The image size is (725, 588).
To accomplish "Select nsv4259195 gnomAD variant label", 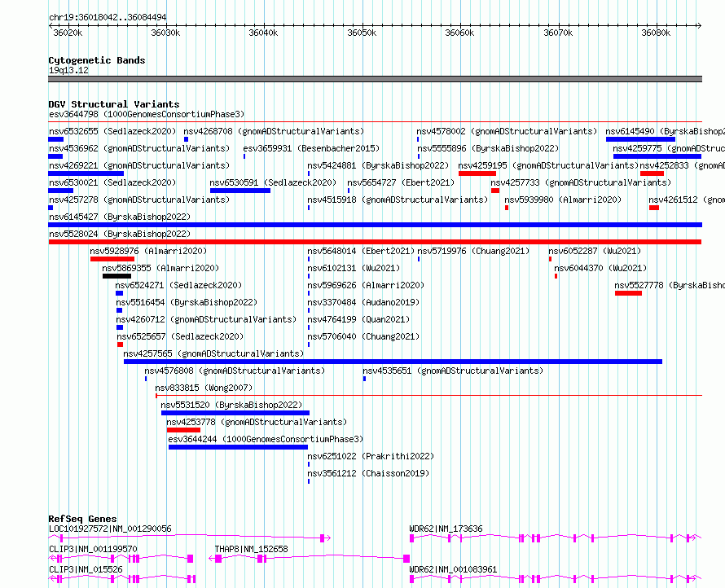I will point(548,165).
